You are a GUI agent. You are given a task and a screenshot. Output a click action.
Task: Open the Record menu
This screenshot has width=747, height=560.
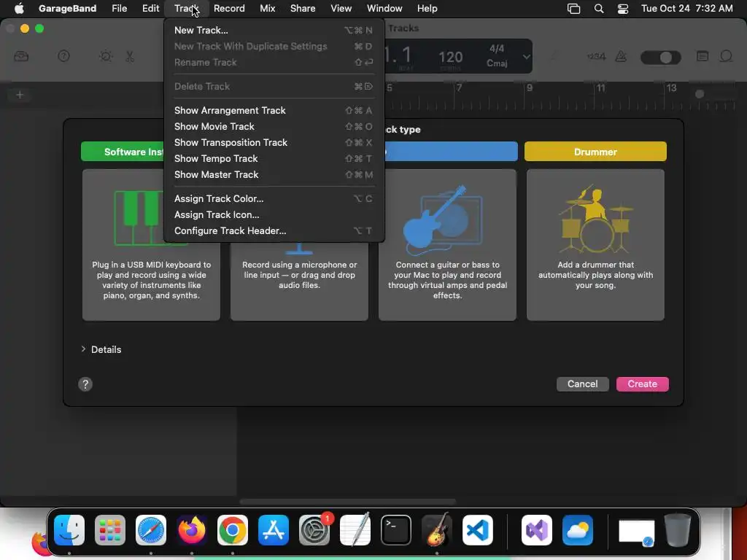[229, 9]
